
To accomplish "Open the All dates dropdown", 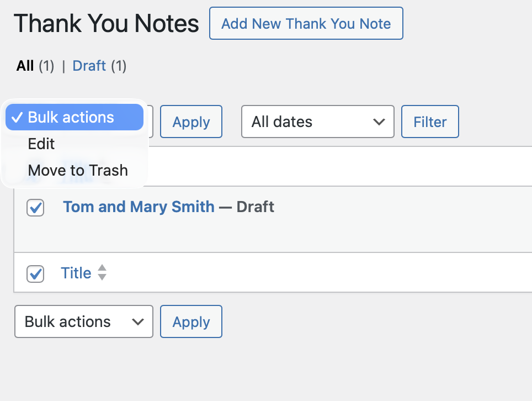I will pos(317,122).
